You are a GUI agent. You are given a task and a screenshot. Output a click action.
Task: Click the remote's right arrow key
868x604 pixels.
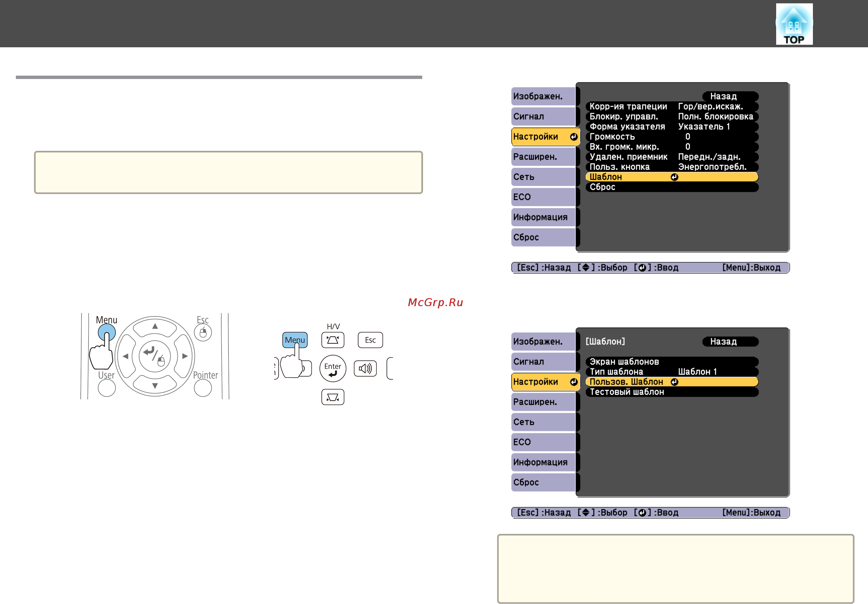point(185,356)
